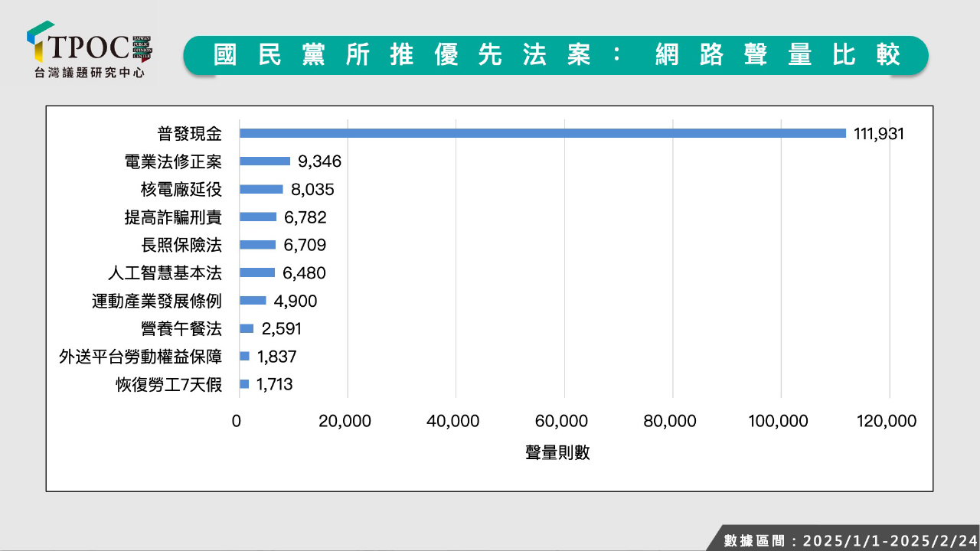
Task: Click the 普發現金 bar in the chart
Action: point(542,133)
